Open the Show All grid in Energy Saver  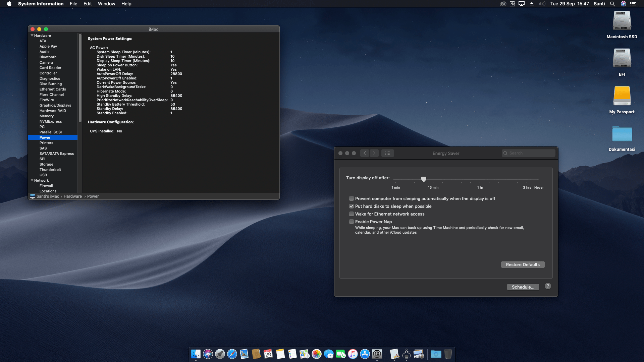tap(388, 153)
